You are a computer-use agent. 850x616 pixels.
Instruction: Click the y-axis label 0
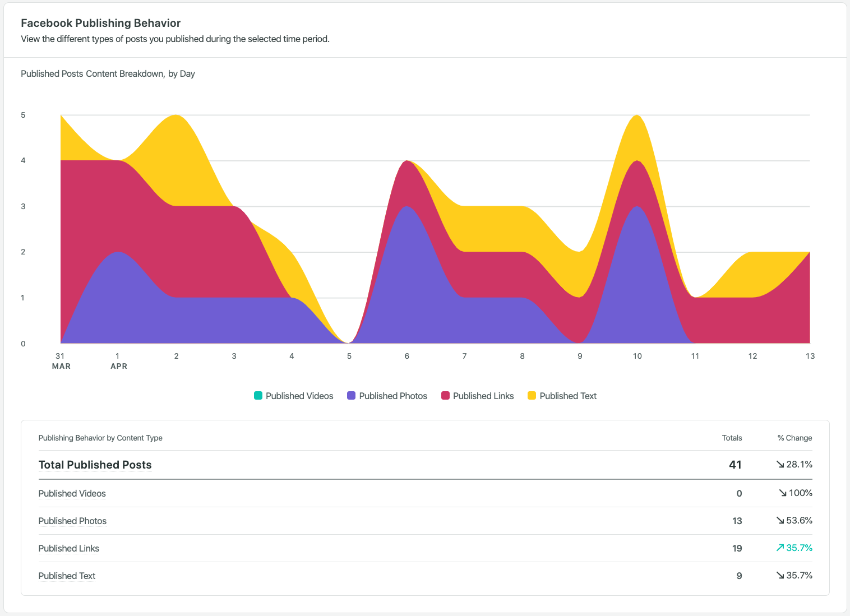click(23, 344)
